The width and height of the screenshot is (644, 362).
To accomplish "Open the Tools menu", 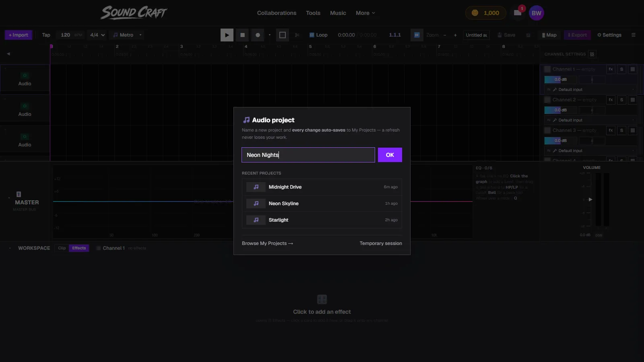I will pos(313,13).
